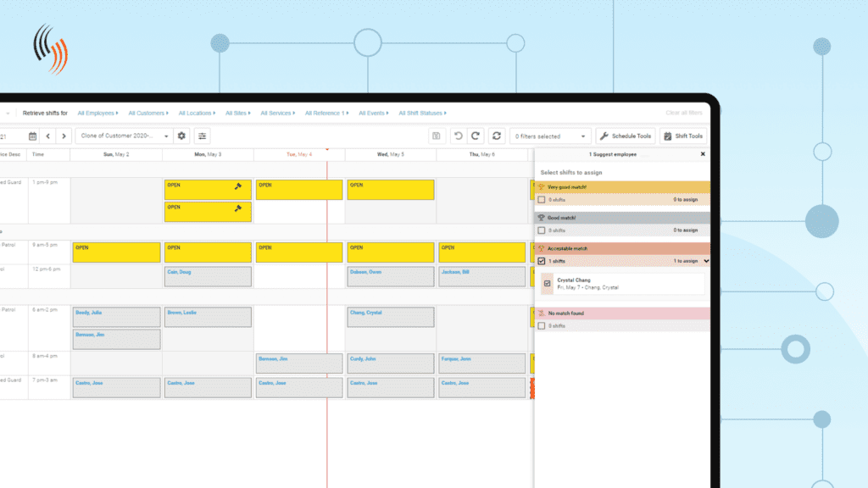
Task: Go to previous week arrow
Action: [x=48, y=136]
